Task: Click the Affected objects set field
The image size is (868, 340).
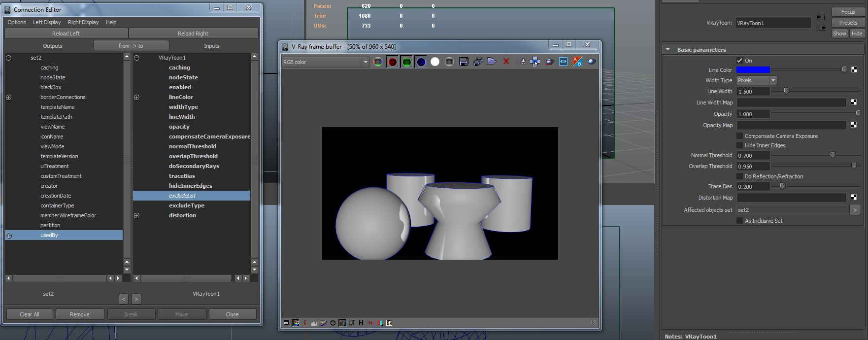Action: pyautogui.click(x=792, y=210)
